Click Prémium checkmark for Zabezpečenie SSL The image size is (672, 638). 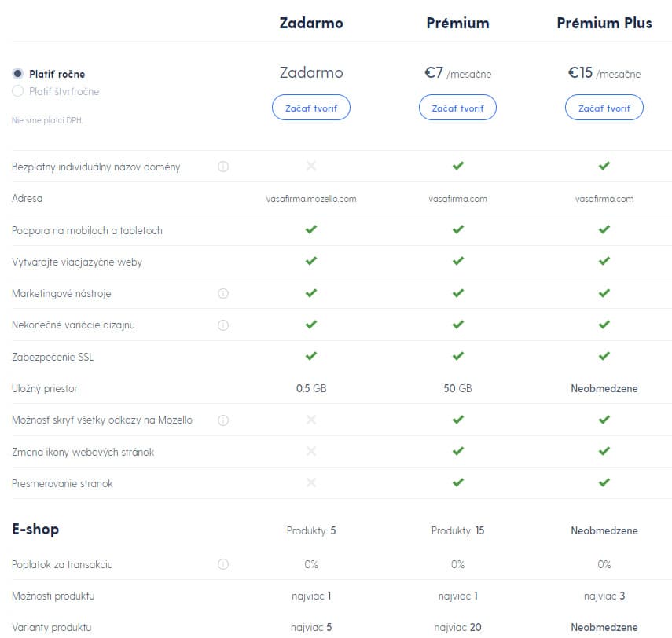tap(457, 356)
